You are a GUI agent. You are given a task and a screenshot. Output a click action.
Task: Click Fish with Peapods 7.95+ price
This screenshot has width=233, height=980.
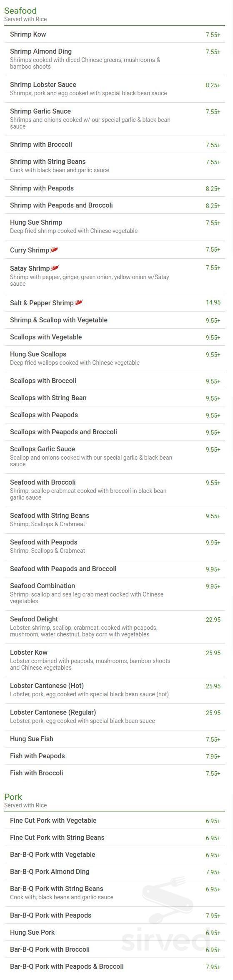[x=213, y=756]
